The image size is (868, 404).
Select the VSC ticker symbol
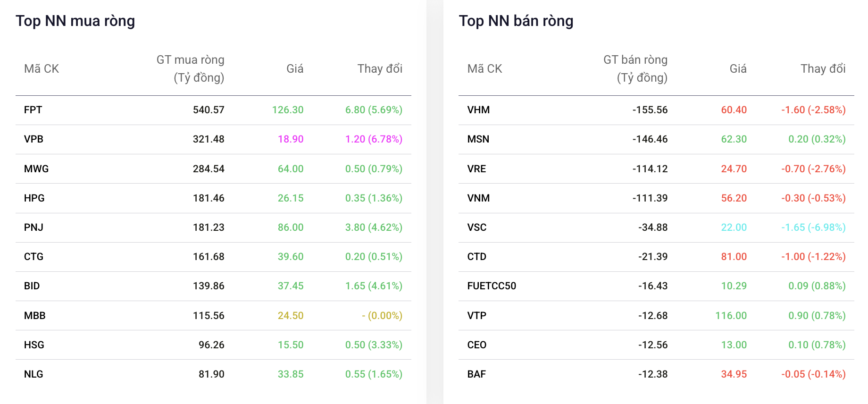[x=476, y=227]
